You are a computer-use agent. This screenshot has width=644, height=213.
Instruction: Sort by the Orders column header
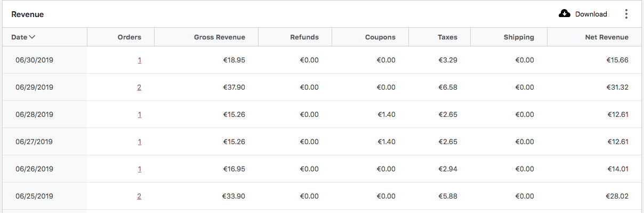(130, 37)
